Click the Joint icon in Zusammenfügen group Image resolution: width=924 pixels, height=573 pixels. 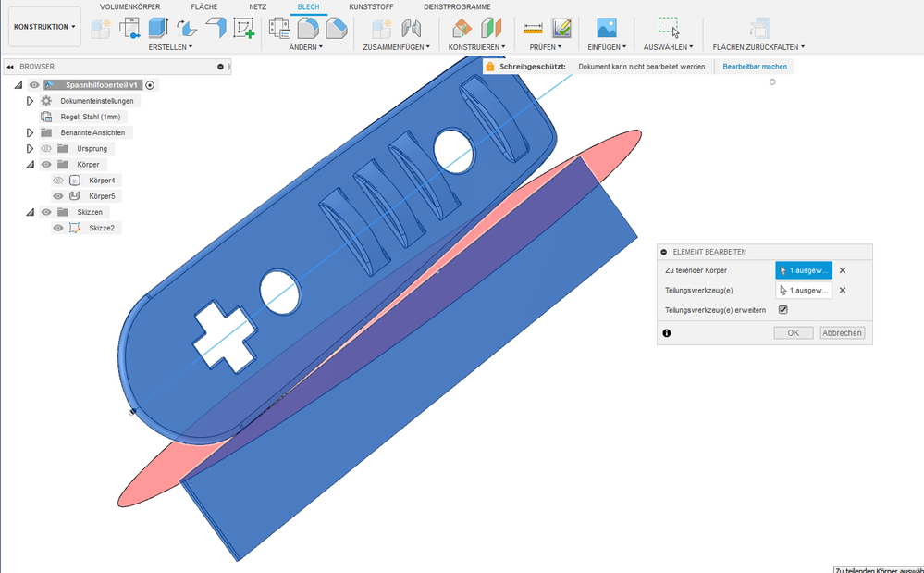(x=411, y=28)
